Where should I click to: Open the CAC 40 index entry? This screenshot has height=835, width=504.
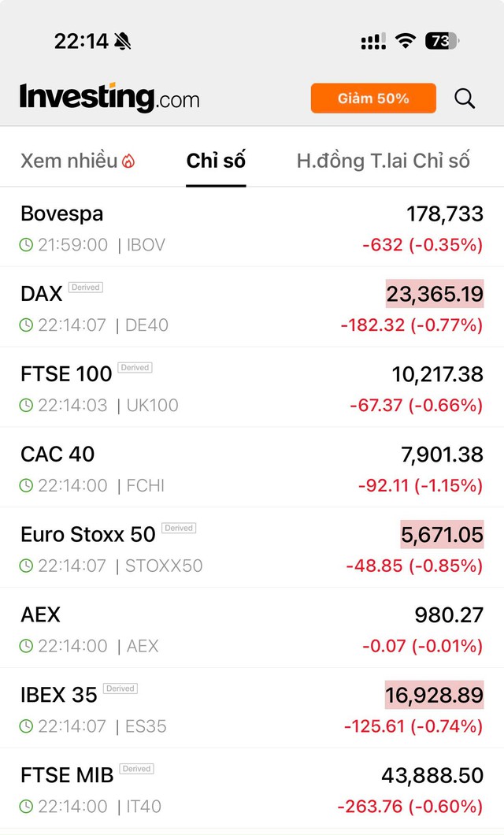pyautogui.click(x=57, y=455)
